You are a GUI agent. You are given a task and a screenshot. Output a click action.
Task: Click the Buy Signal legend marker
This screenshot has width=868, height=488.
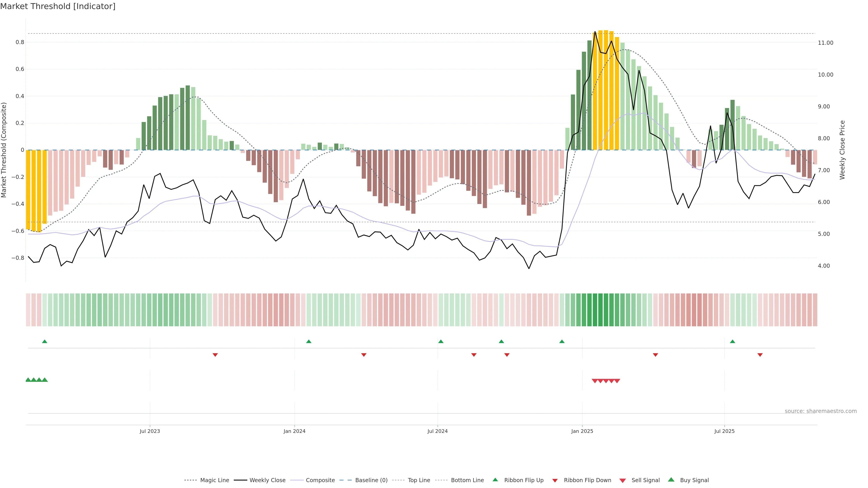point(671,480)
